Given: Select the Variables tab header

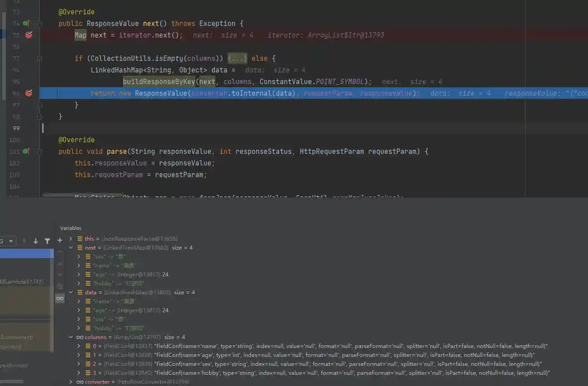Looking at the screenshot, I should coord(71,228).
